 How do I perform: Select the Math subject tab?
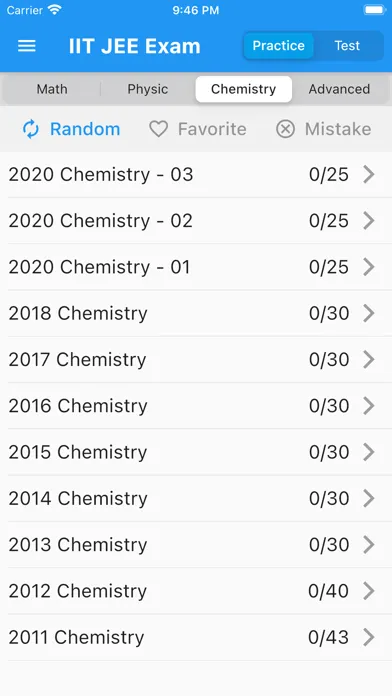pos(52,89)
